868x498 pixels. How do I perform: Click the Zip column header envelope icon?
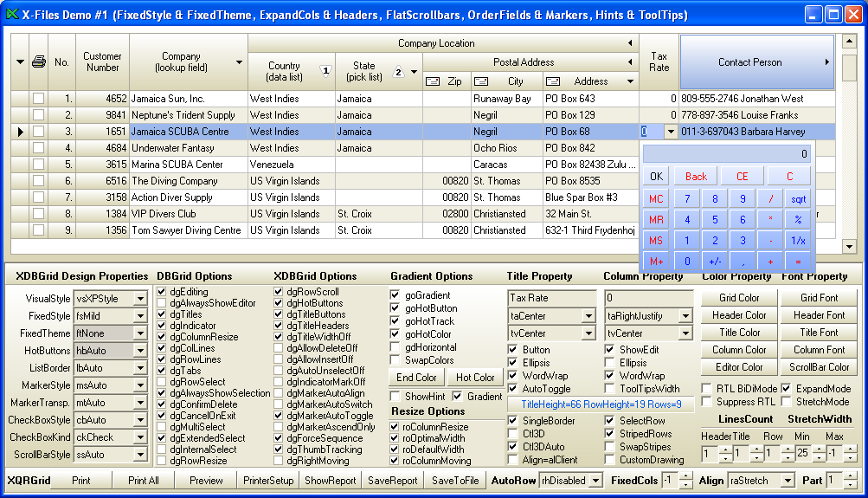coord(434,81)
